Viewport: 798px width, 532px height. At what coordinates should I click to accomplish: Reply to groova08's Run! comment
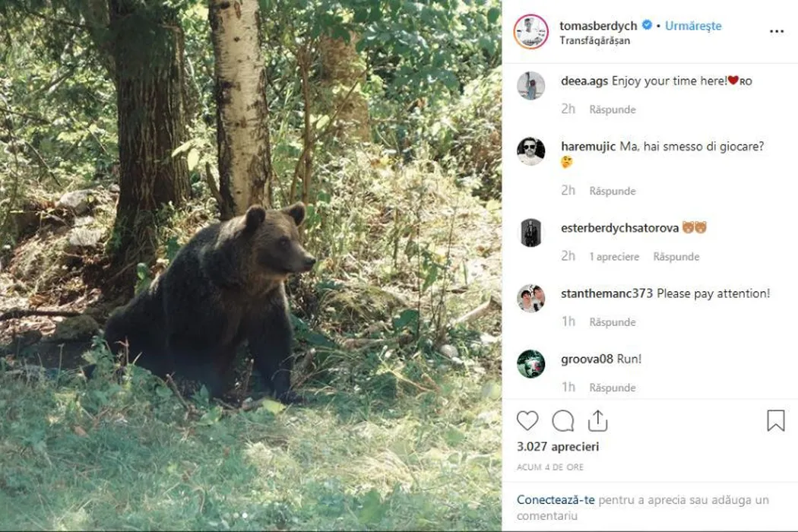tap(612, 388)
